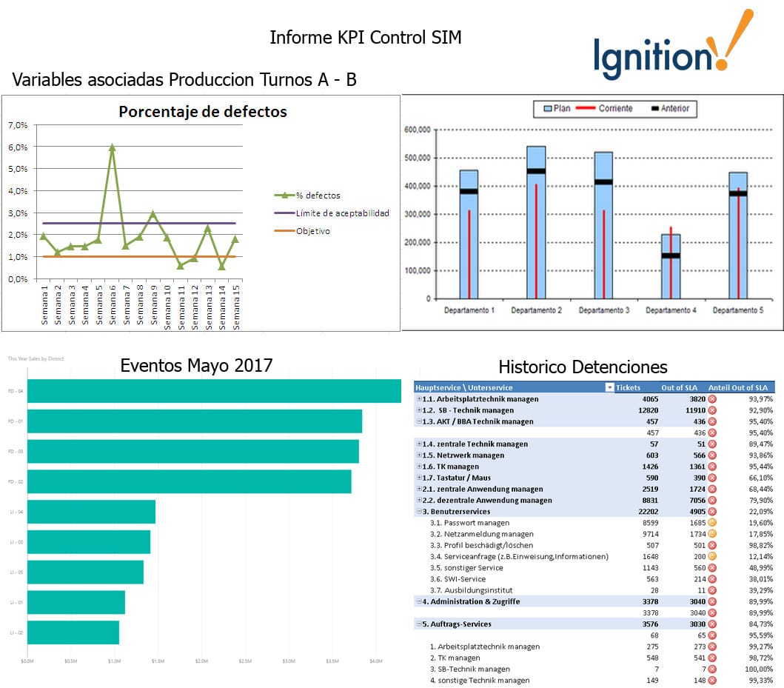Click the black Anterior legend swatch

click(x=655, y=109)
